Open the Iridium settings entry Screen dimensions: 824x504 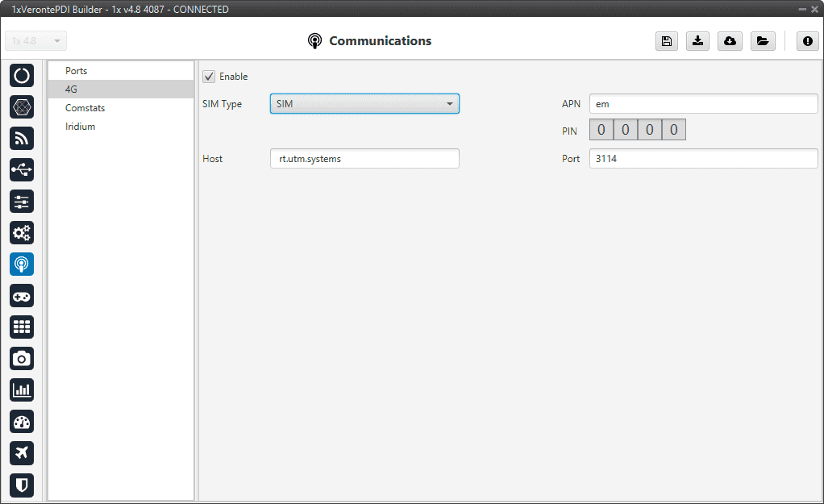(80, 127)
